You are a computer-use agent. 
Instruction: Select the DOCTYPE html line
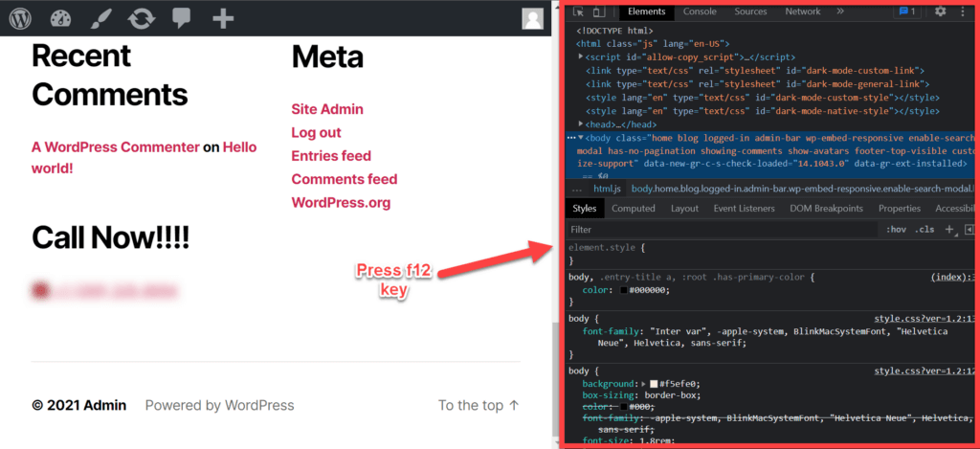(x=614, y=30)
